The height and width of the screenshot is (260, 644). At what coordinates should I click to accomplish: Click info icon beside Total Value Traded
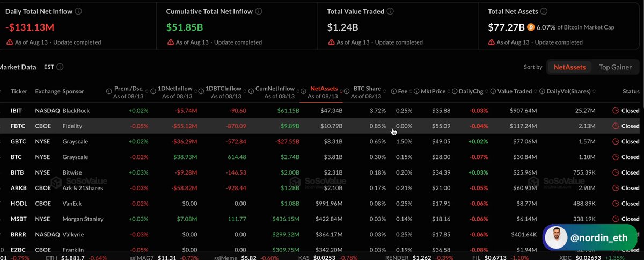coord(390,11)
